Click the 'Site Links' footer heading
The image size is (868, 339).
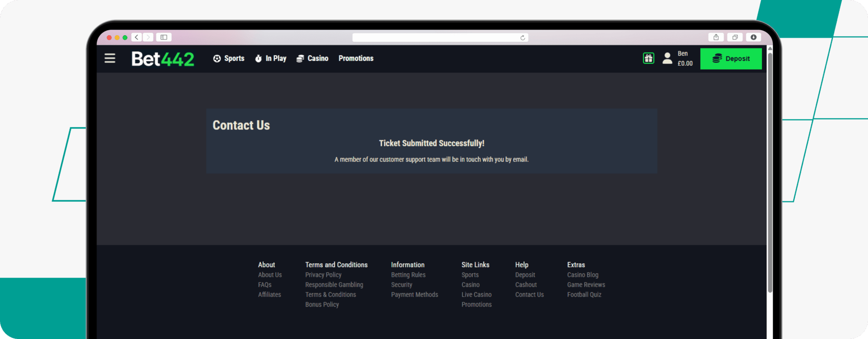(x=475, y=265)
